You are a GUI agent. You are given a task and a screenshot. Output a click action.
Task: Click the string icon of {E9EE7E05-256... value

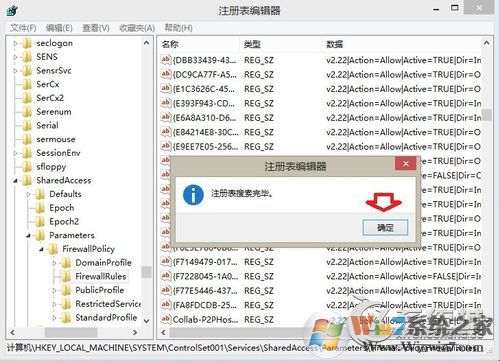coord(166,146)
